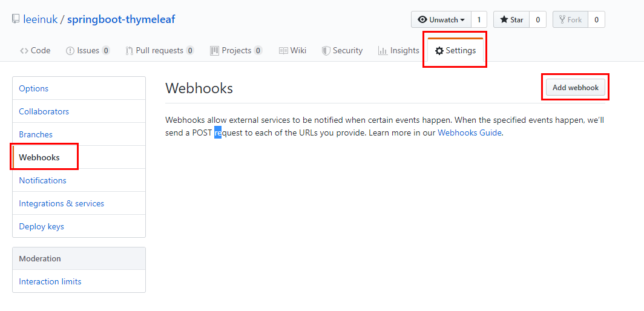Click the fork count 0

tap(596, 19)
